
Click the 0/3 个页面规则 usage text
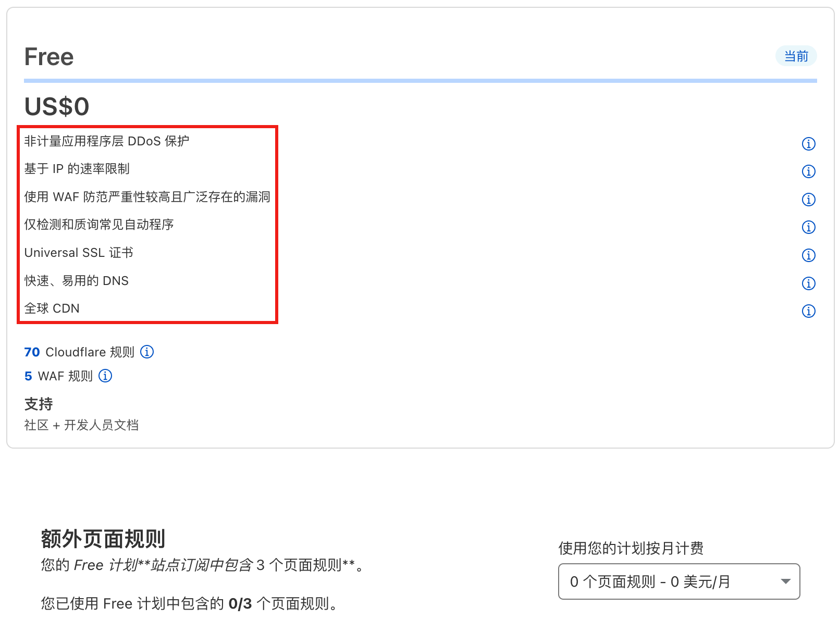coord(191,604)
